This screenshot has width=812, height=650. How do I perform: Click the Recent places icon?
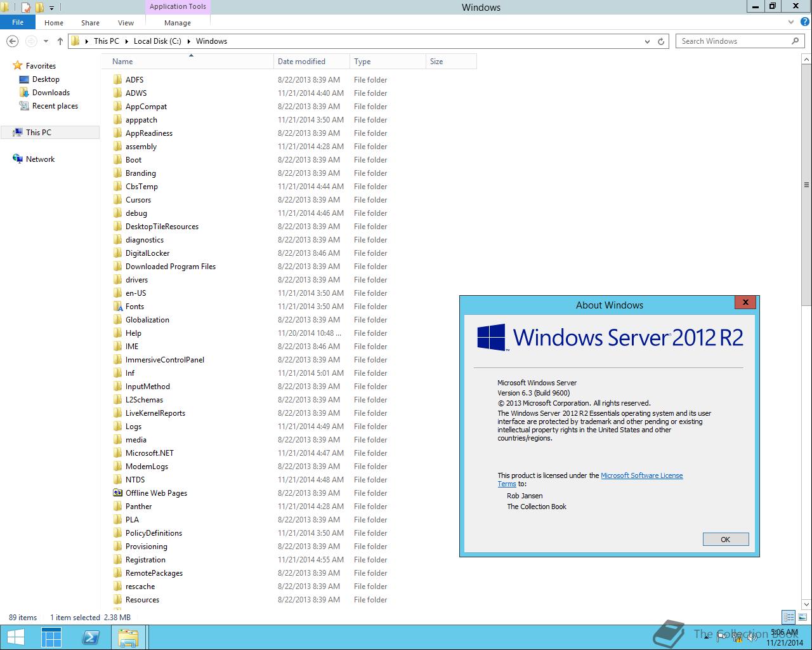click(x=24, y=106)
